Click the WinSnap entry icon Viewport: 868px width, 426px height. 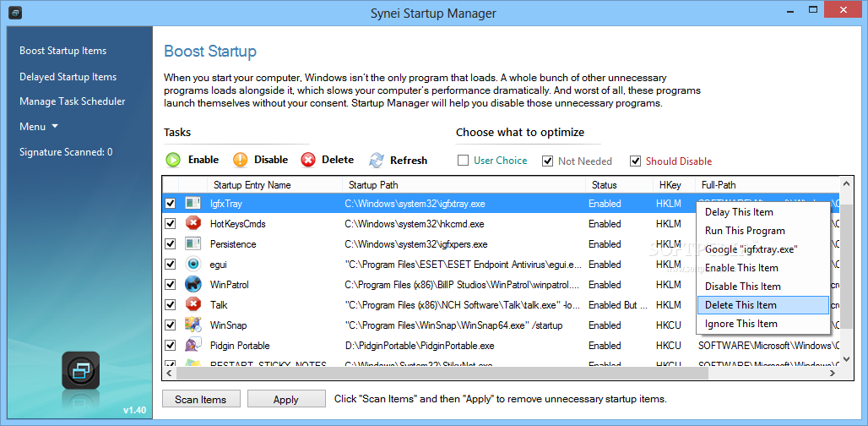point(193,325)
